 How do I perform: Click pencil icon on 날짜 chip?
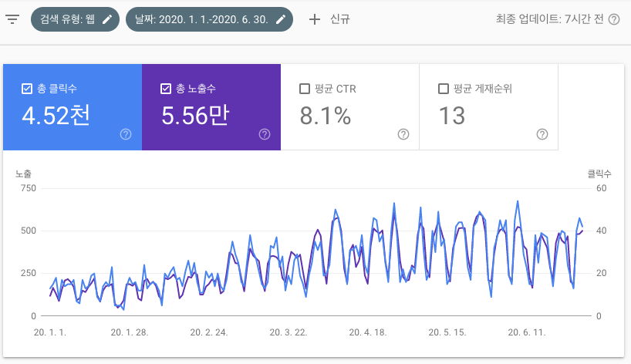281,19
